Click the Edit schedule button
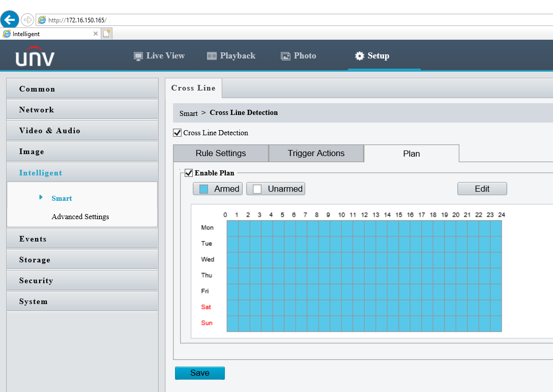The image size is (553, 392). click(x=482, y=189)
